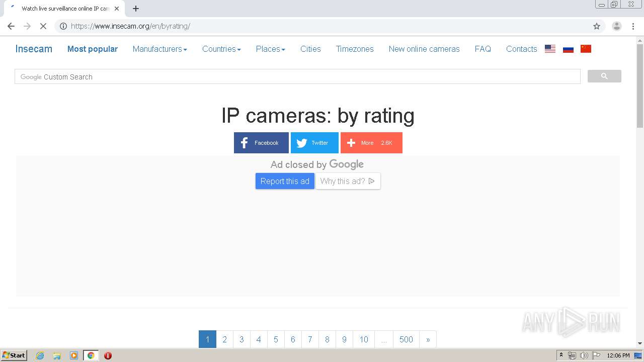Go to pagination page 9
Viewport: 644px width, 362px height.
coord(344,339)
